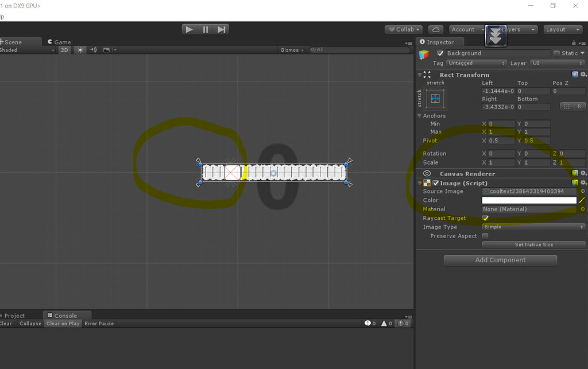Screen dimensions: 588x369
Task: Toggle the Preserve Aspect checkbox
Action: tap(484, 236)
